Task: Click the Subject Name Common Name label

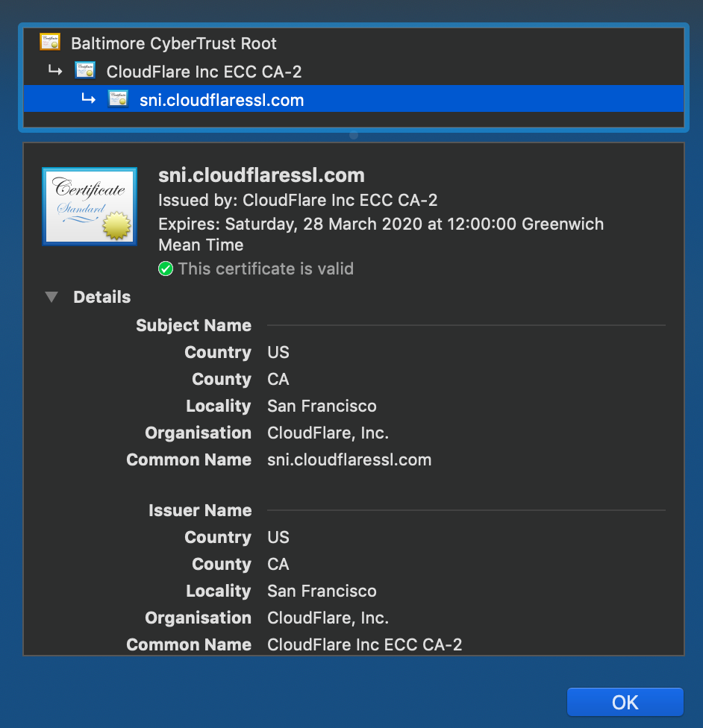Action: [189, 460]
